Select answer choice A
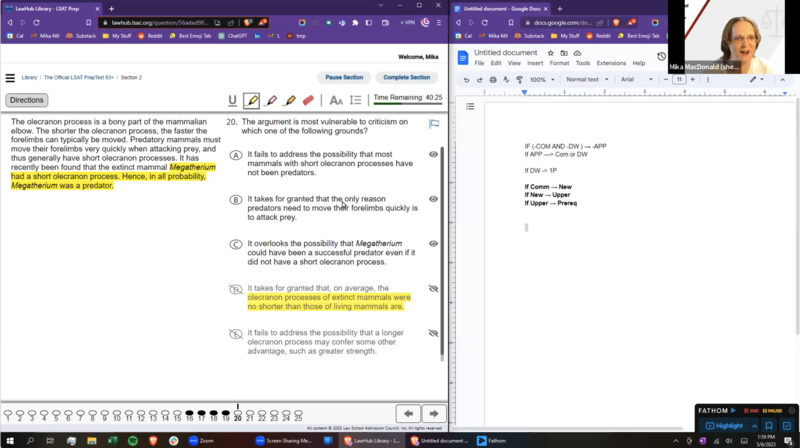 [236, 155]
